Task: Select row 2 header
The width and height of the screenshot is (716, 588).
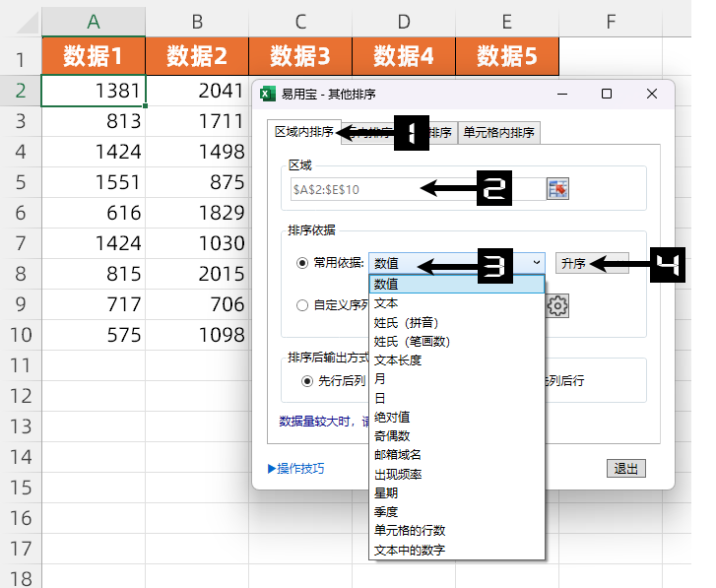Action: point(21,91)
